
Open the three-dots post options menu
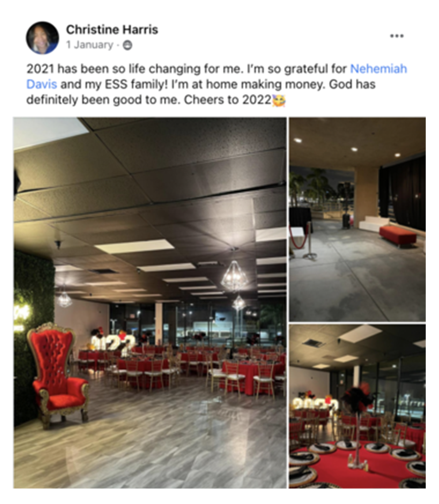(397, 36)
